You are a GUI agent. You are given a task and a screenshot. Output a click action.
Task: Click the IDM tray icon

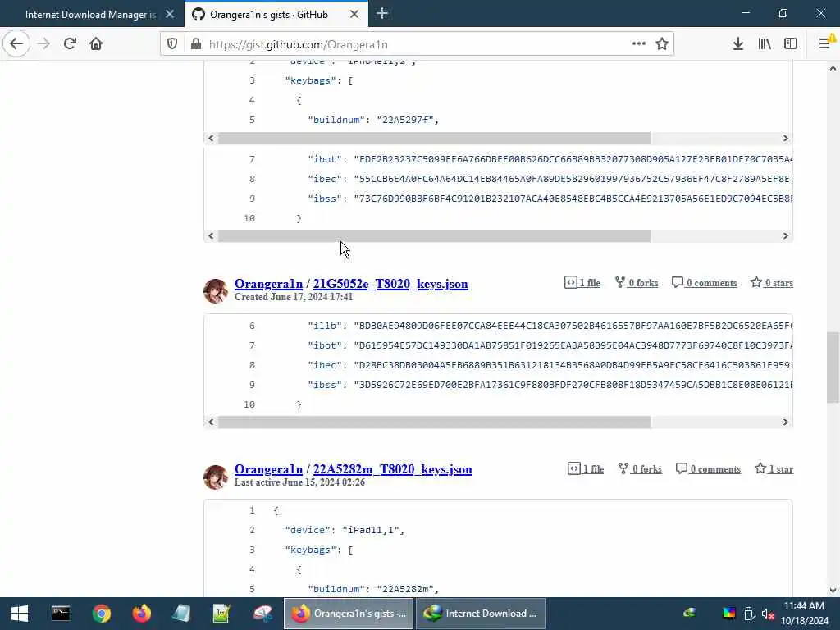[x=690, y=612]
